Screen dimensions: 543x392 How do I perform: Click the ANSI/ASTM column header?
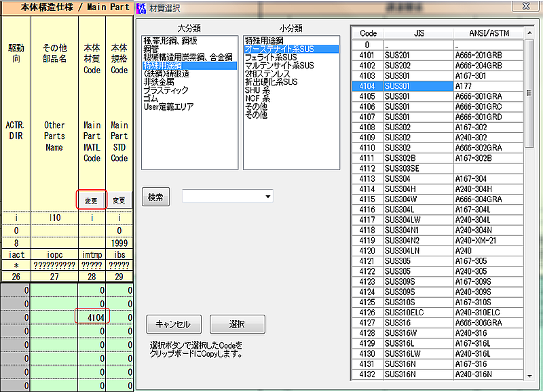click(489, 33)
